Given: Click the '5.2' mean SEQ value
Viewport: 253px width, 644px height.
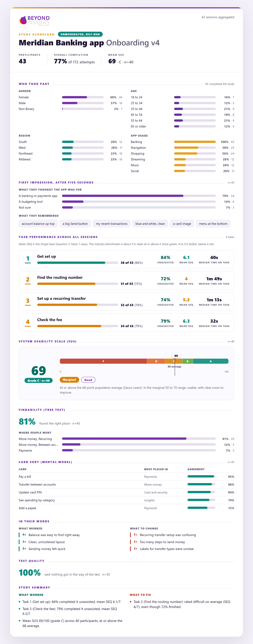Looking at the screenshot, I should [186, 300].
